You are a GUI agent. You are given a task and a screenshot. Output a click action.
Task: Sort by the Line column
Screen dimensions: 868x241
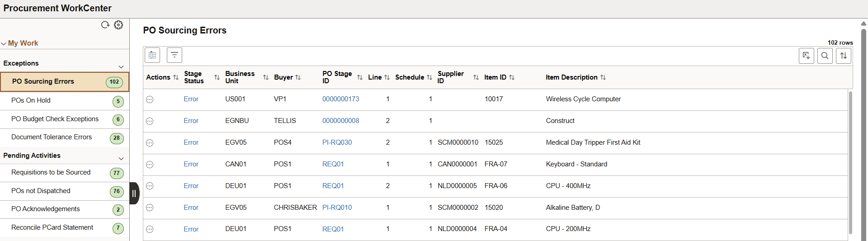(387, 77)
